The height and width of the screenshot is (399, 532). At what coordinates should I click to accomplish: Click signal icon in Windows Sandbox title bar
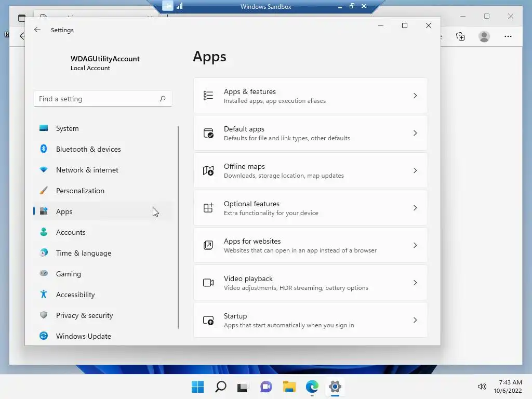pos(179,6)
